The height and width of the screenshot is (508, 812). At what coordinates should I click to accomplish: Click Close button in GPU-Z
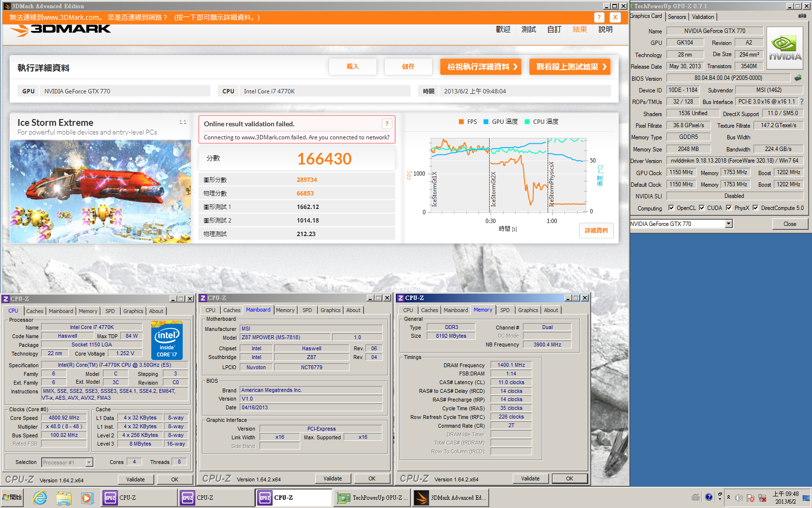pos(790,224)
